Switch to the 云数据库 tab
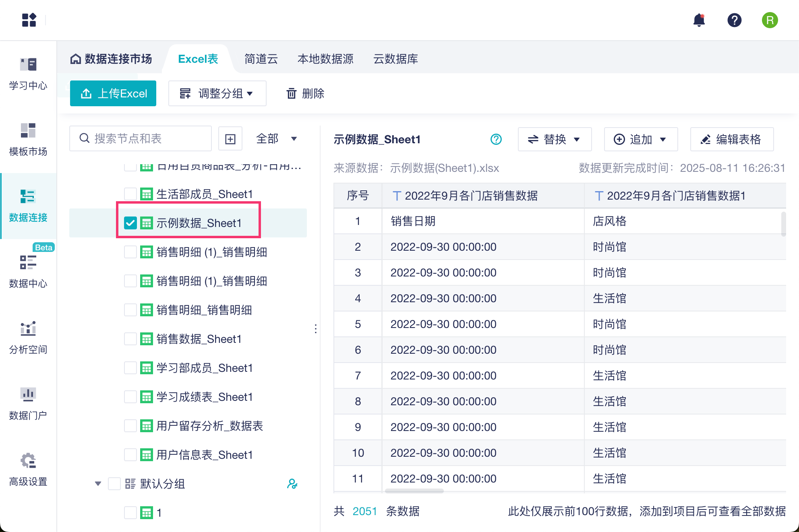The width and height of the screenshot is (799, 532). (x=395, y=59)
